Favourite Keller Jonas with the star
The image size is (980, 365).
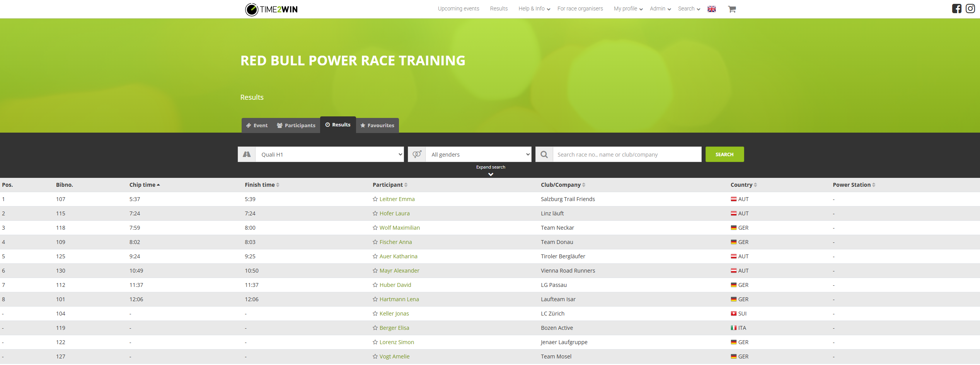[x=375, y=314]
